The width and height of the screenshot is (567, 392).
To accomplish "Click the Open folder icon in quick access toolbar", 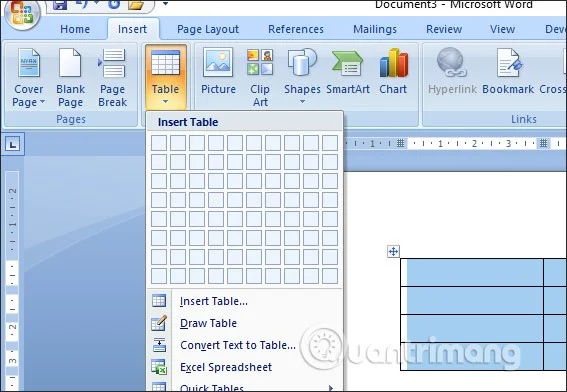I will pos(137,4).
